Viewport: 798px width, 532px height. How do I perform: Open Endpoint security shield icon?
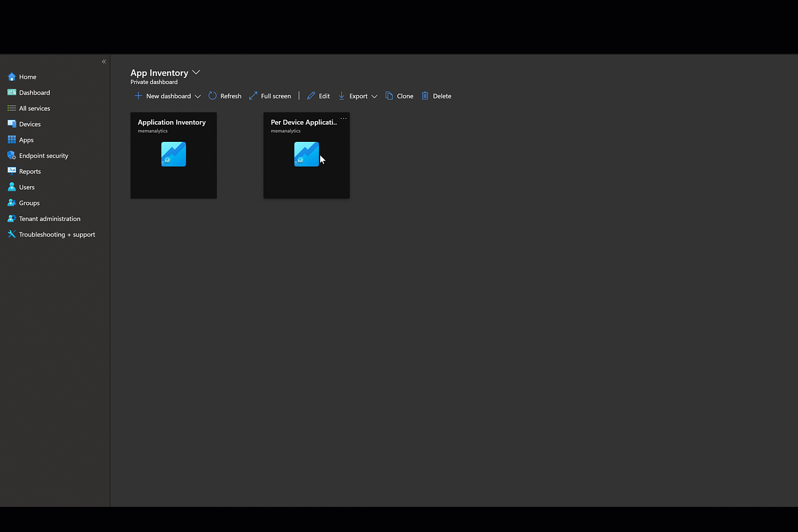[12, 156]
